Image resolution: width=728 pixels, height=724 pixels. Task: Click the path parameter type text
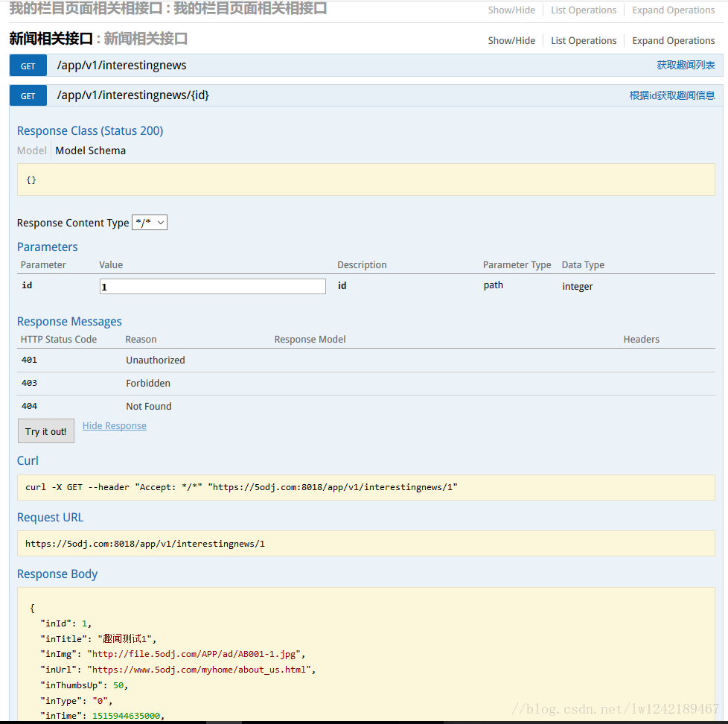[493, 285]
